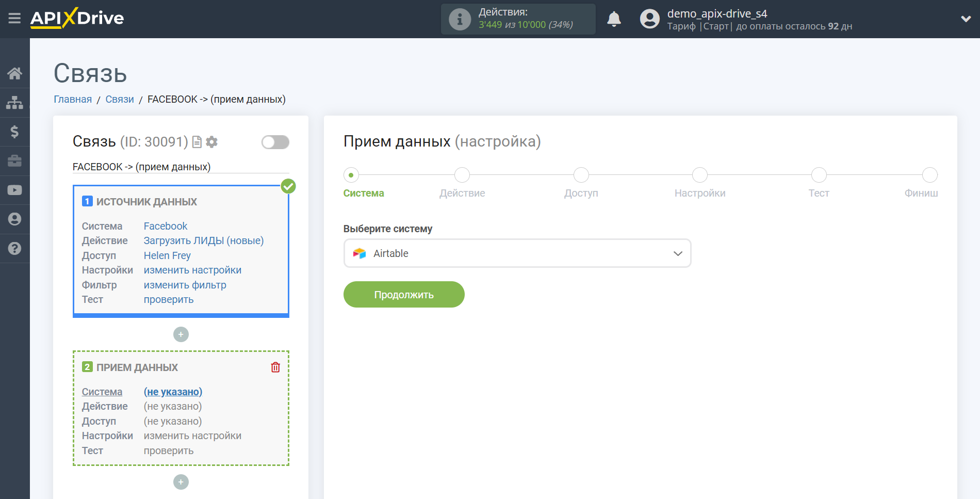Image resolution: width=980 pixels, height=499 pixels.
Task: Open connection settings gear icon
Action: tap(211, 142)
